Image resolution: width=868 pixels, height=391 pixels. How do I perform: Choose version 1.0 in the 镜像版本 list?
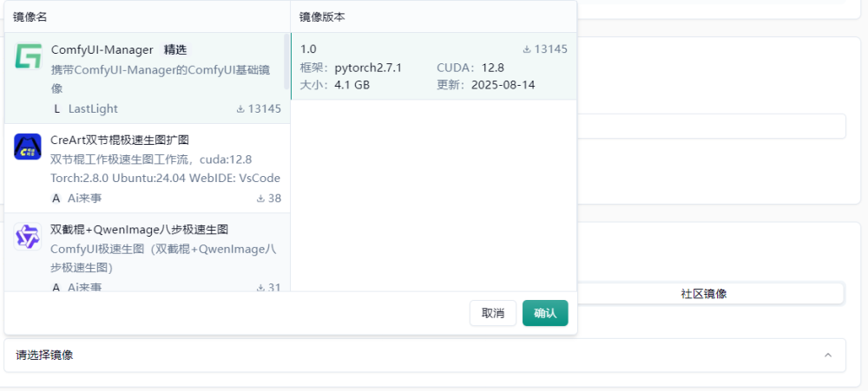tap(434, 67)
